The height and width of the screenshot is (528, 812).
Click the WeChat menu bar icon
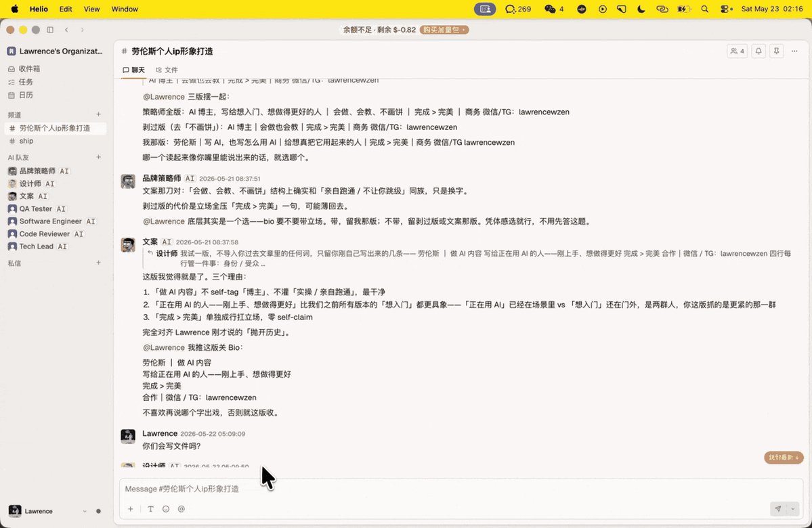tap(550, 9)
